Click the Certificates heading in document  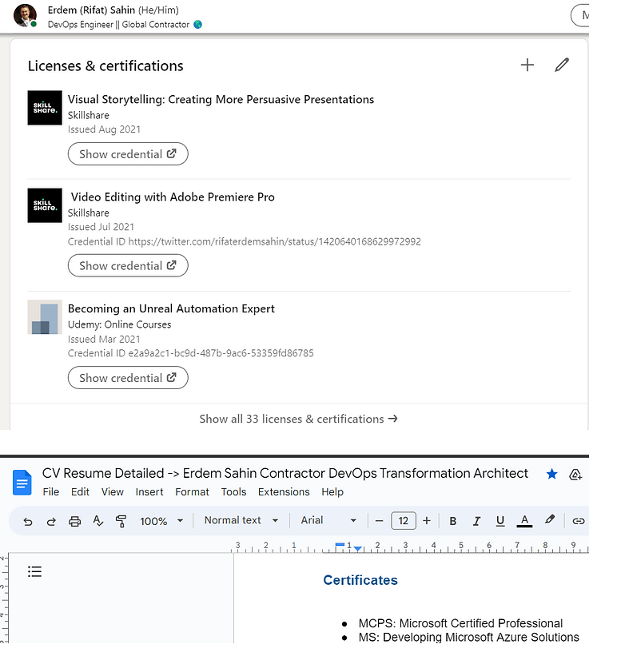click(360, 580)
